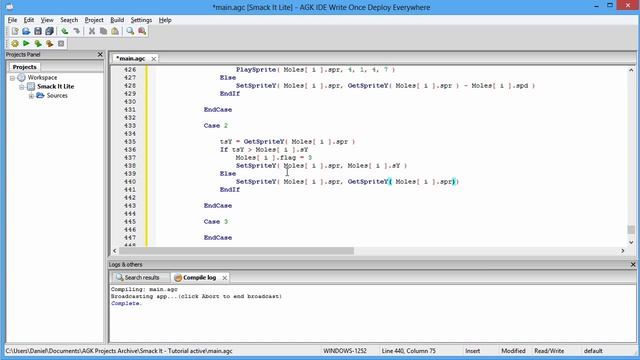The width and height of the screenshot is (640, 360).
Task: Paste from clipboard via toolbar icon
Action: coord(115,31)
